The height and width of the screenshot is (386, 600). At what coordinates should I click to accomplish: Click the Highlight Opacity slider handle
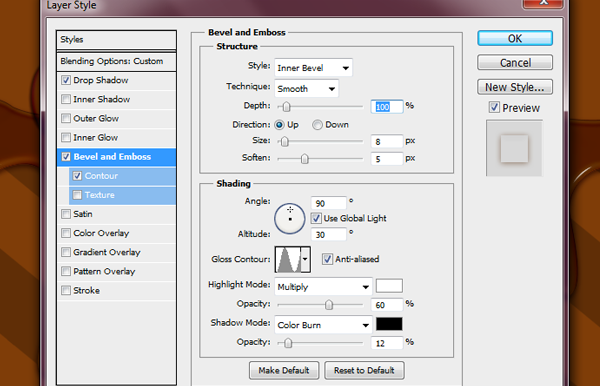(329, 305)
